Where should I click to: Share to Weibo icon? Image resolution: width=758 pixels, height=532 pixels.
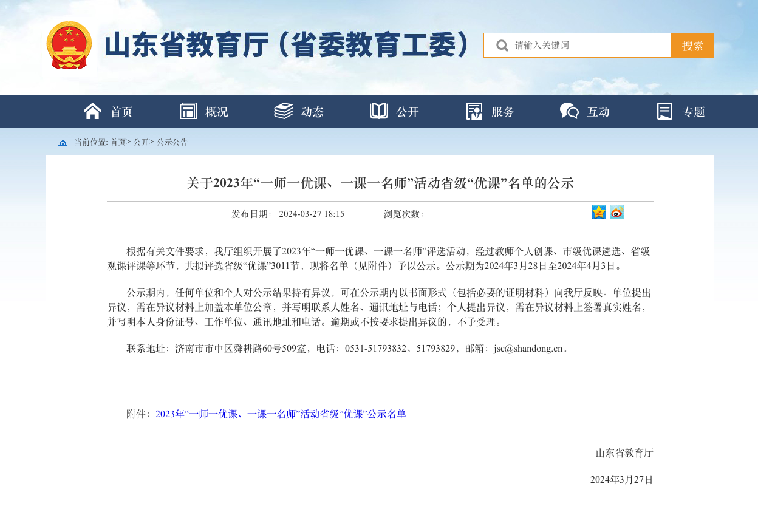pyautogui.click(x=617, y=212)
